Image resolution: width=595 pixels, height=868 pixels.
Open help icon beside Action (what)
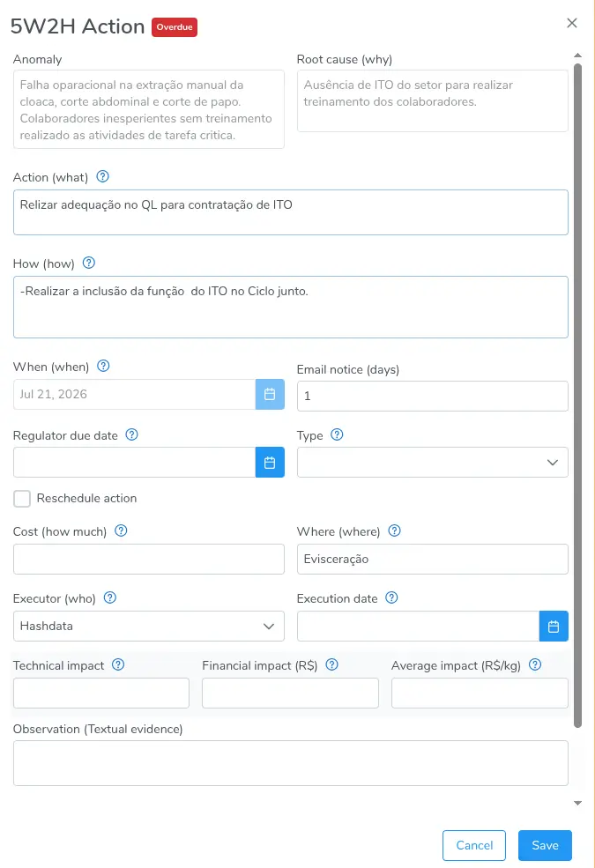click(102, 176)
